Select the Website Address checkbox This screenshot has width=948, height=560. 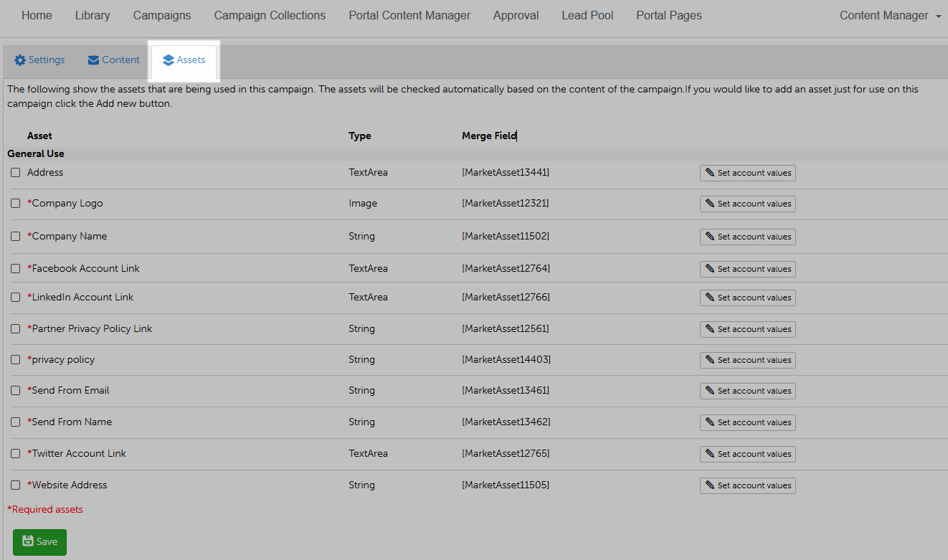(16, 485)
